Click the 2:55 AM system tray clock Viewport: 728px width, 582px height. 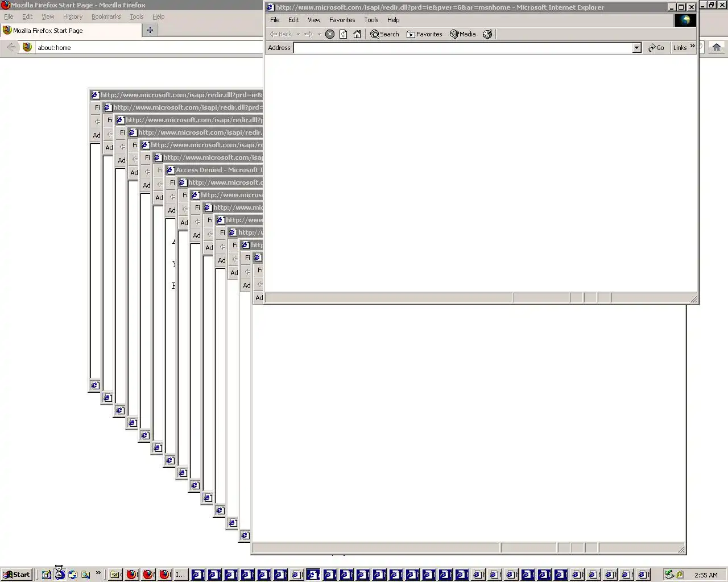click(706, 575)
